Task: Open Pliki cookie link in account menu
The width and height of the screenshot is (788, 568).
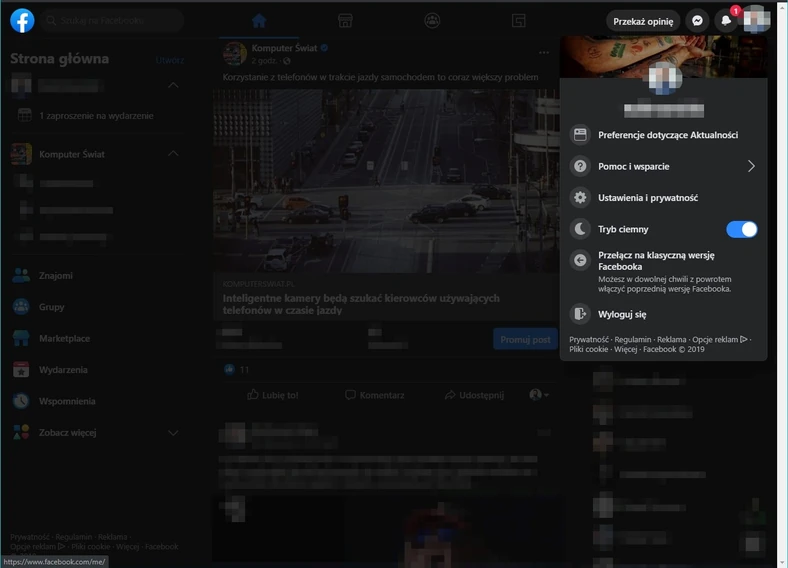Action: (x=588, y=349)
